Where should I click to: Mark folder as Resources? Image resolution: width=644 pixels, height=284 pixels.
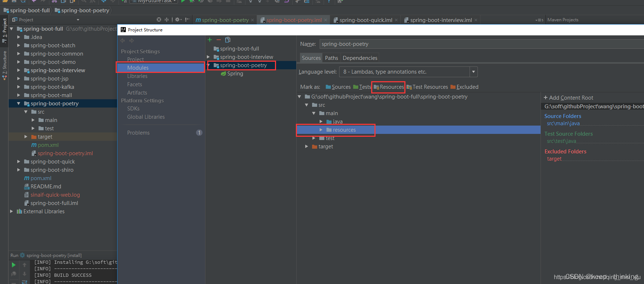[x=389, y=87]
